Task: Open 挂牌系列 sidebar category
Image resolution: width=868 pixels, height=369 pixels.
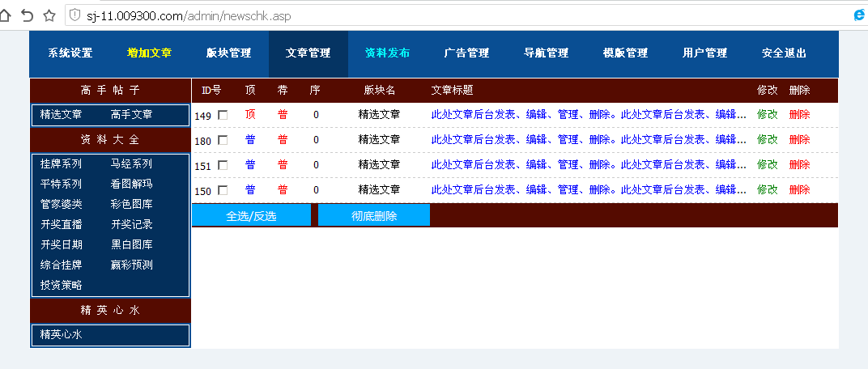Action: click(61, 163)
